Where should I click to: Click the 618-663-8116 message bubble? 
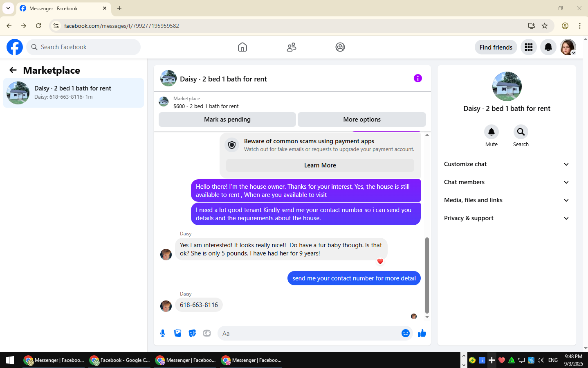[199, 305]
